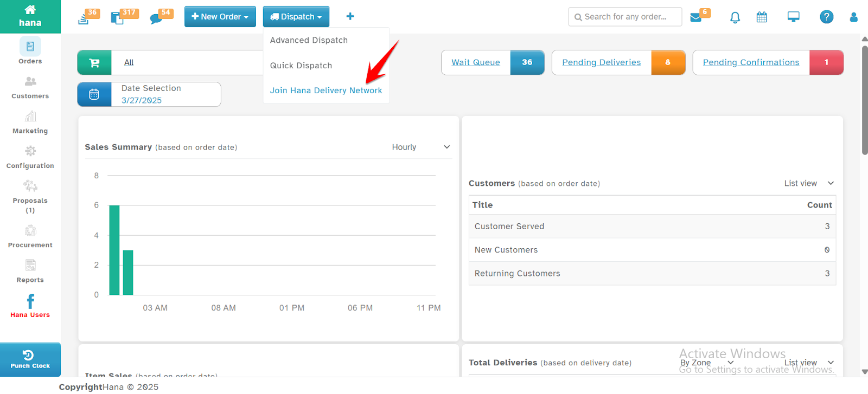
Task: Select Advanced Dispatch menu item
Action: 309,40
